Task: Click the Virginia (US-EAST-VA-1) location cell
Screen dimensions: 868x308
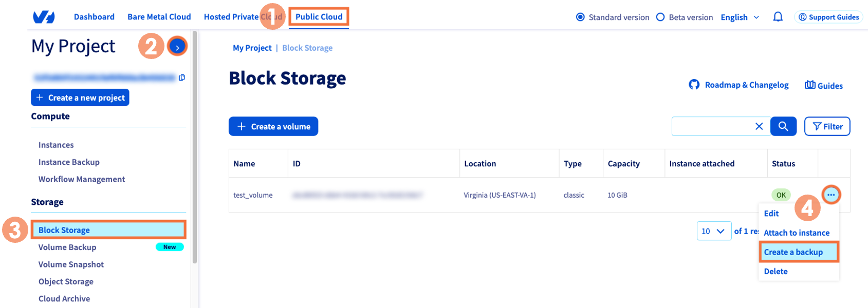Action: [x=500, y=195]
